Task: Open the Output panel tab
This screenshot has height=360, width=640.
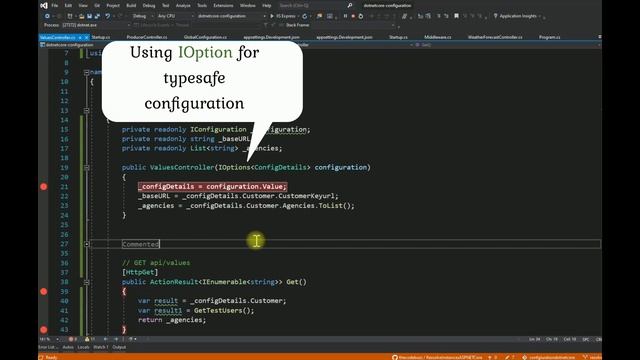Action: point(119,347)
